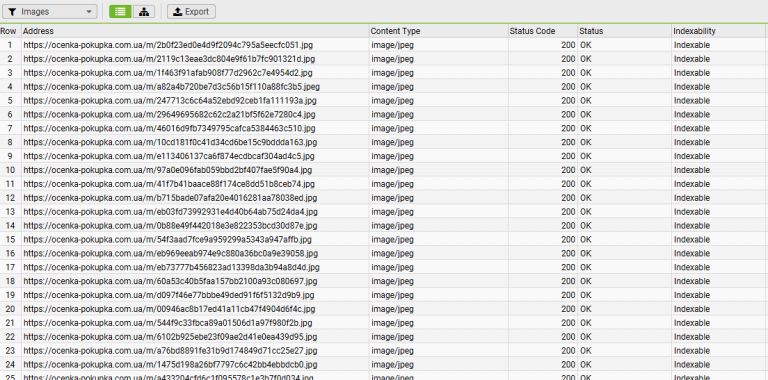Select URL ending eb03fd73992931e4d40b64ab75d24da4.jpg
The width and height of the screenshot is (768, 380).
click(170, 212)
